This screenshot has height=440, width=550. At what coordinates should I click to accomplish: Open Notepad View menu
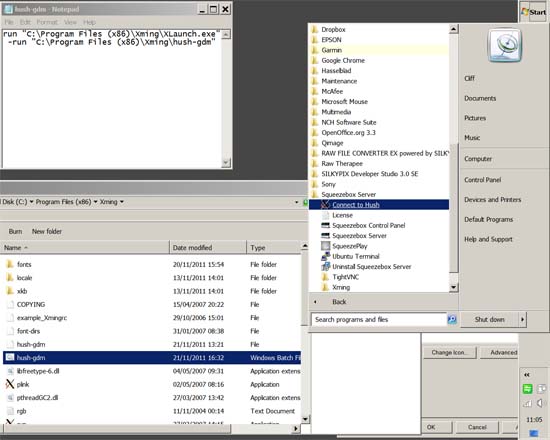pos(70,22)
